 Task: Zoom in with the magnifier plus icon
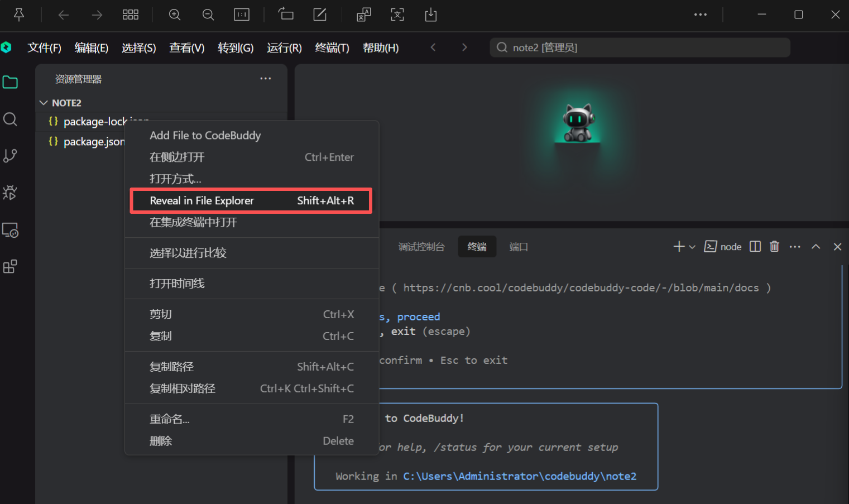(x=175, y=15)
